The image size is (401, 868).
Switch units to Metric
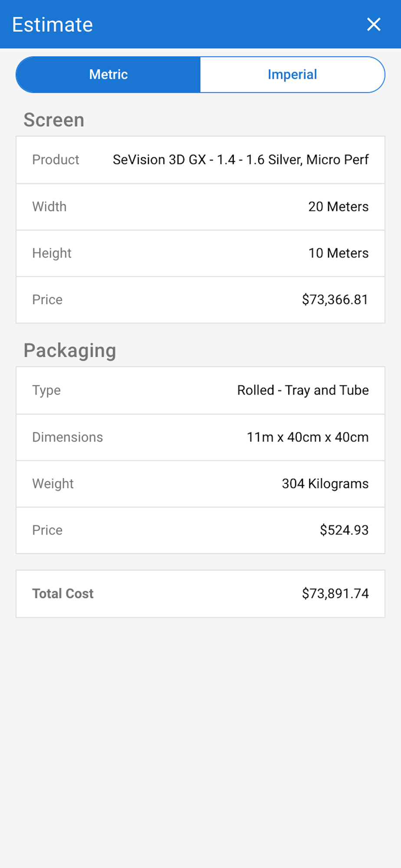point(108,74)
